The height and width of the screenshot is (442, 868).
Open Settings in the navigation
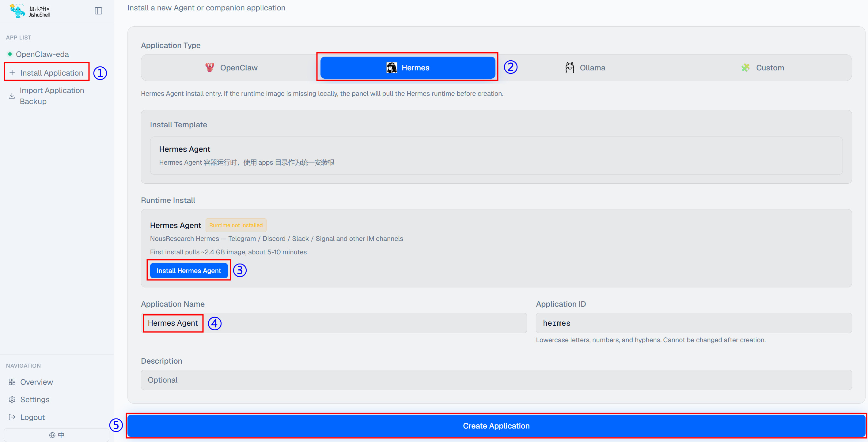click(35, 399)
